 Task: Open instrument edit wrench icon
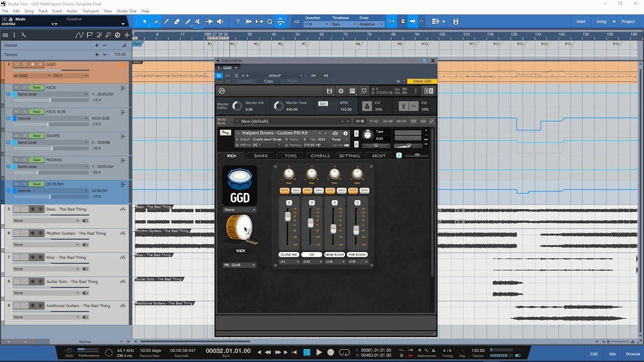coord(226,133)
